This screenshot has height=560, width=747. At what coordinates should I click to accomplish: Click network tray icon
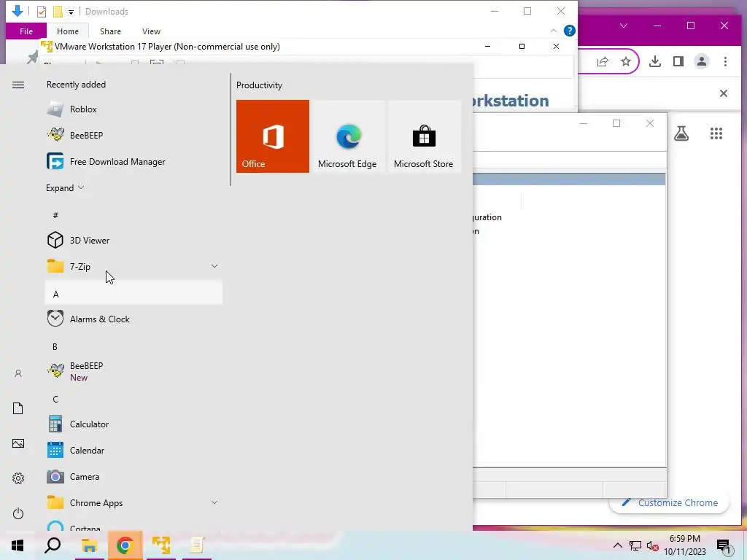pyautogui.click(x=635, y=546)
